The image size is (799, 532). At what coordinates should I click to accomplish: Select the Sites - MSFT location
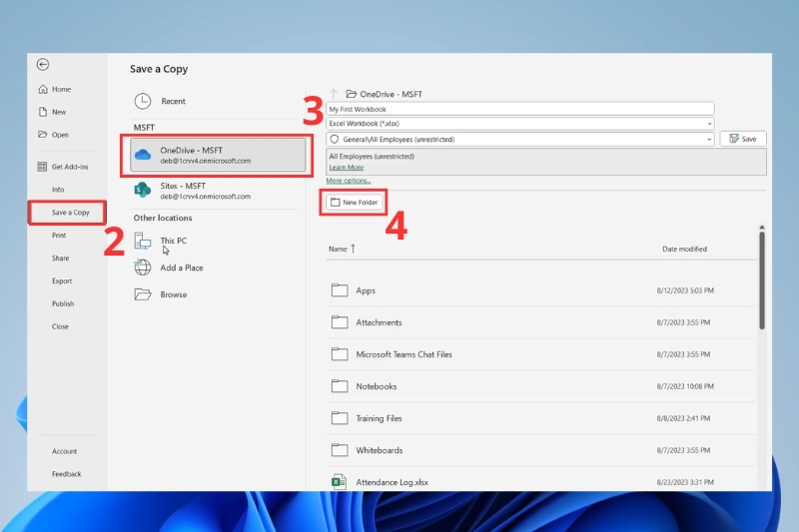[x=218, y=191]
